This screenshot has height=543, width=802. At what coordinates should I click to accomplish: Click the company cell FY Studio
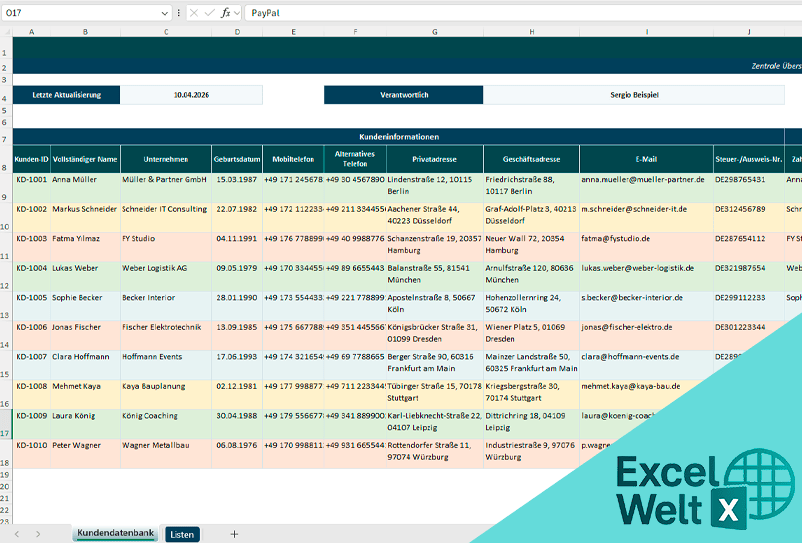pos(166,247)
